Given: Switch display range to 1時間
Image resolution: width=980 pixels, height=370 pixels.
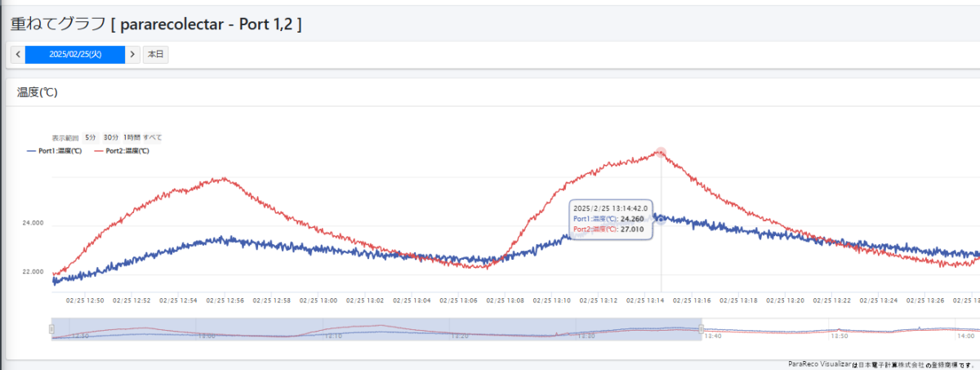Looking at the screenshot, I should click(x=131, y=138).
